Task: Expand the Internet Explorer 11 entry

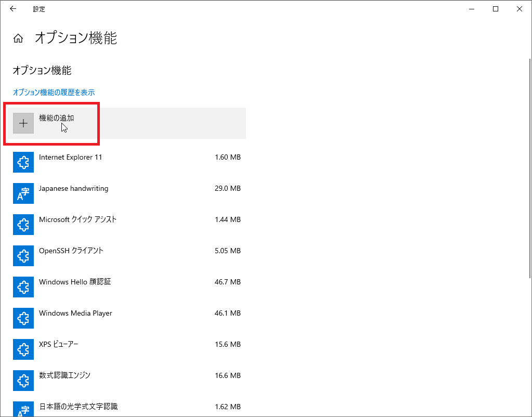Action: [71, 158]
